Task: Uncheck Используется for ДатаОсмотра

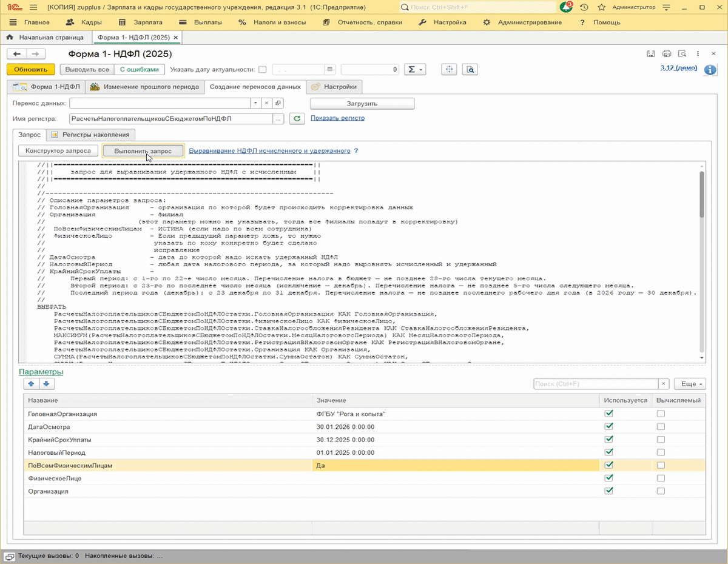Action: tap(609, 426)
